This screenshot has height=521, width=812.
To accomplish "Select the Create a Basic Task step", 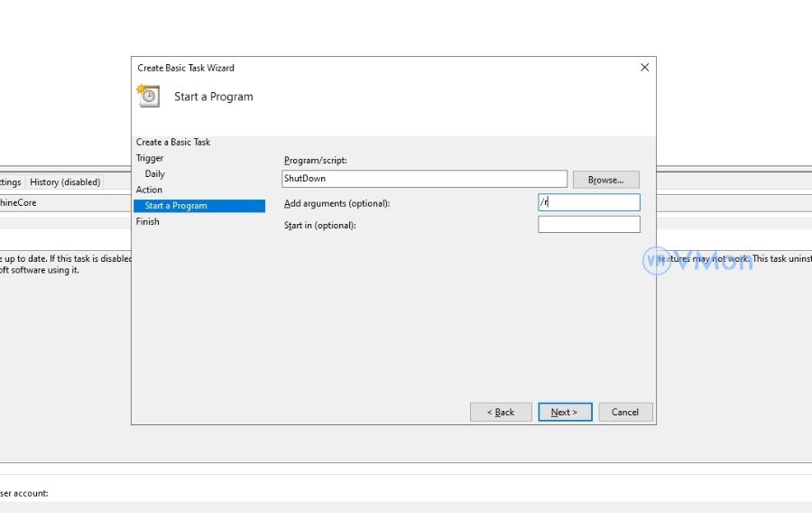I will 173,142.
